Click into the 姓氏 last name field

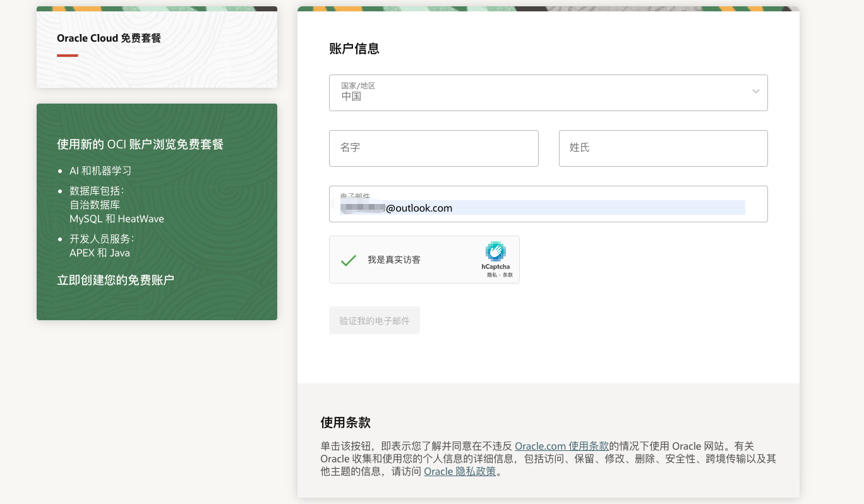663,148
